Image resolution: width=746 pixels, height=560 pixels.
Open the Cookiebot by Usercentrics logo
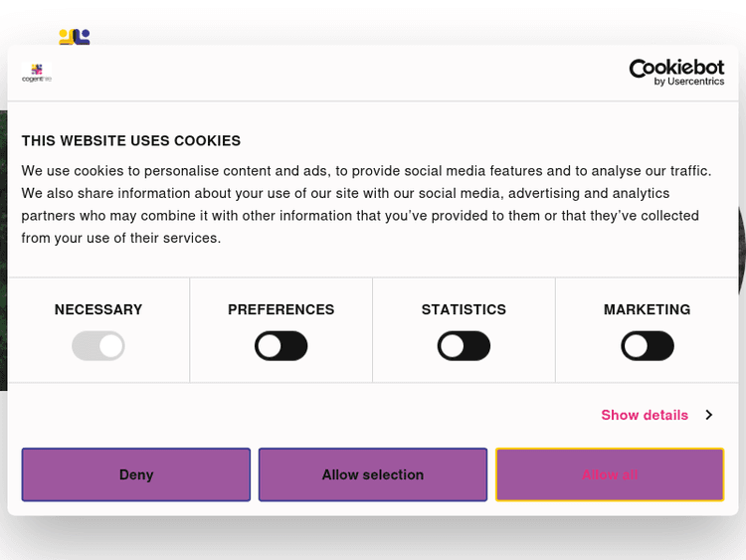point(676,72)
